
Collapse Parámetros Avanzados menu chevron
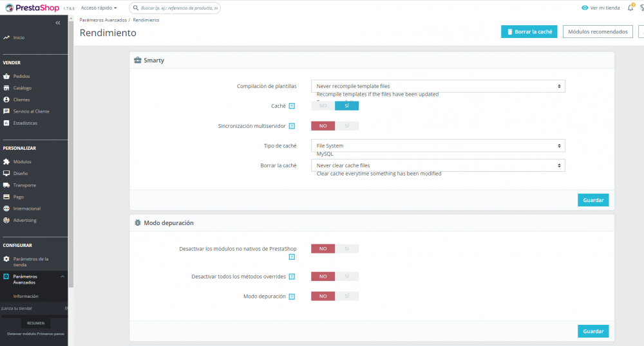[x=62, y=277]
